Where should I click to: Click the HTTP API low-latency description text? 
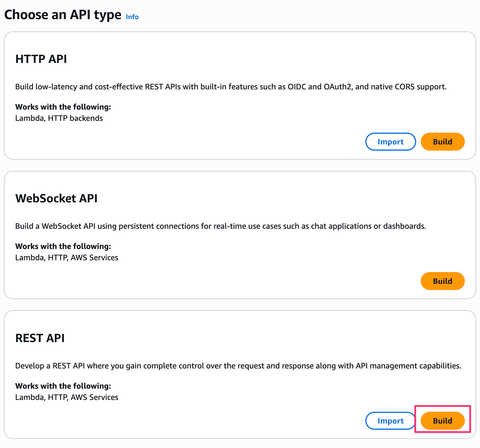click(x=230, y=87)
